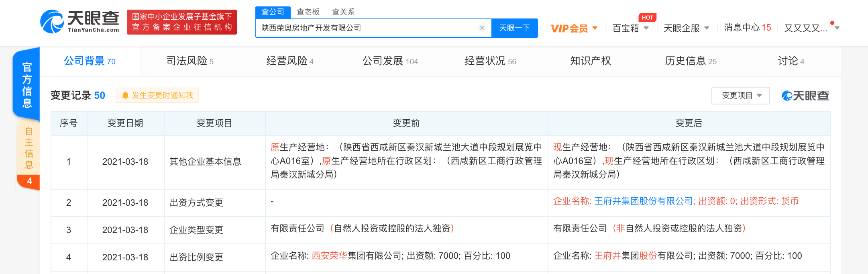This screenshot has width=868, height=274.
Task: Open the user account dropdown arrow
Action: coord(837,28)
